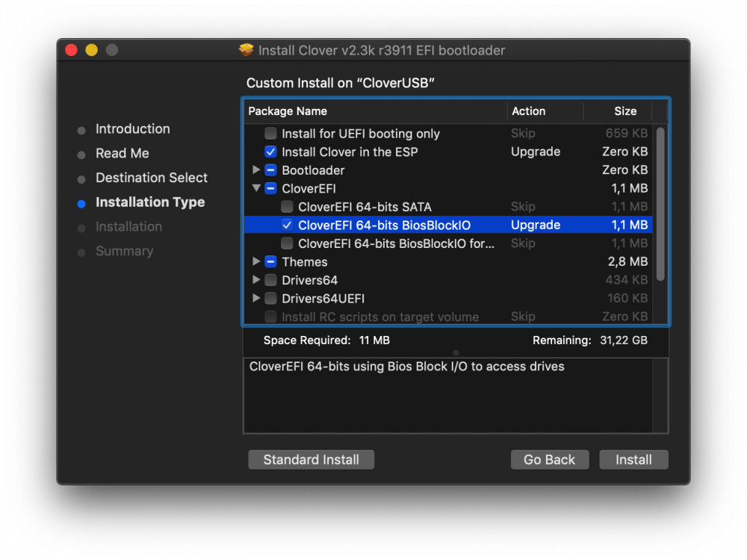Click the Package Name column header
This screenshot has width=747, height=560.
[x=376, y=111]
